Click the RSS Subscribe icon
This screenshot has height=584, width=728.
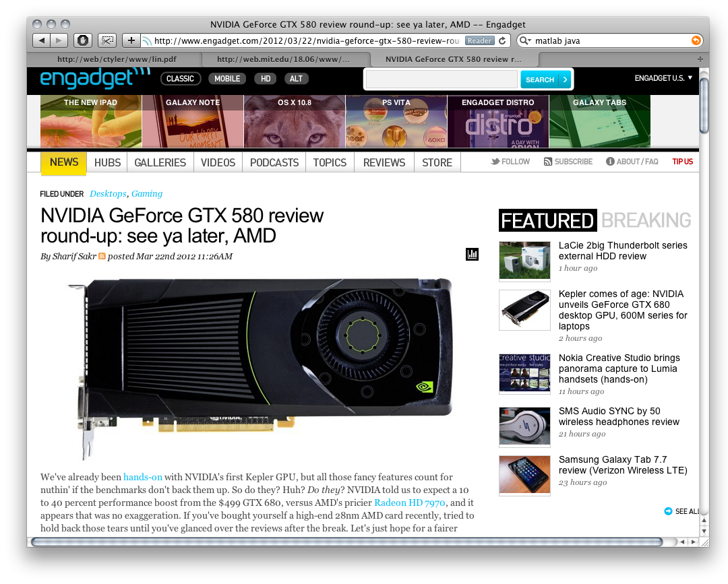click(x=548, y=162)
